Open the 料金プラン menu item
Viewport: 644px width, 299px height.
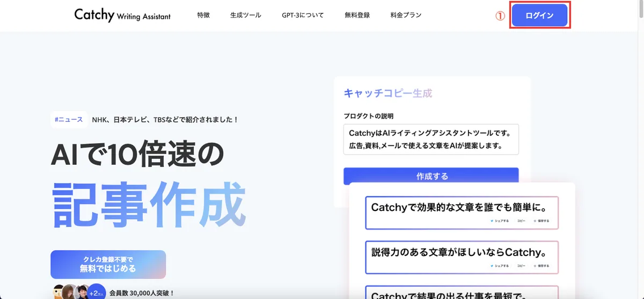pyautogui.click(x=406, y=15)
